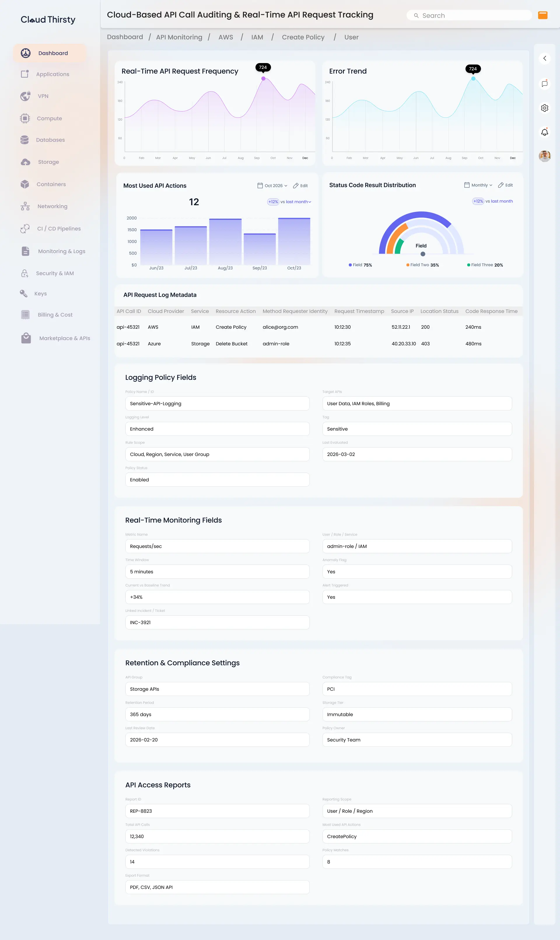The width and height of the screenshot is (560, 940).
Task: Click the Security & IAM lock icon
Action: (x=24, y=273)
